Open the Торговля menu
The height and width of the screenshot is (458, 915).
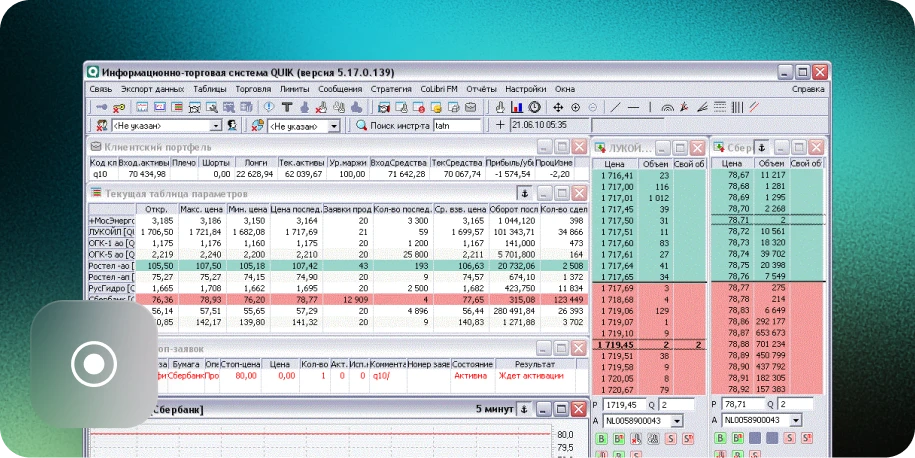coord(250,89)
